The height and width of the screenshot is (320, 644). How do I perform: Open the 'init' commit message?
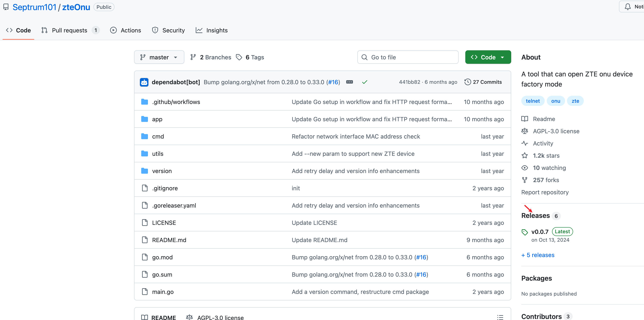pyautogui.click(x=295, y=188)
